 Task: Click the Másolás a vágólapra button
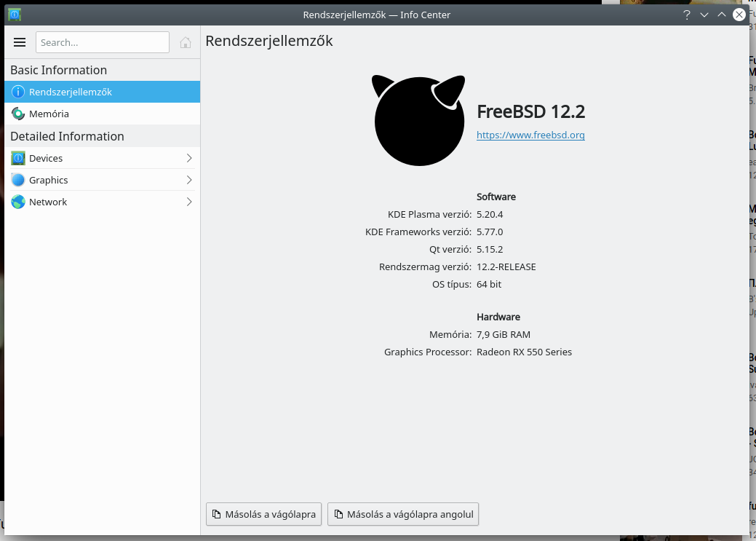coord(263,514)
